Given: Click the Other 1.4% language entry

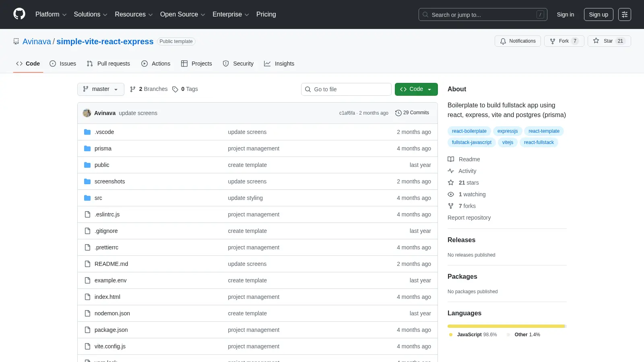Looking at the screenshot, I should tap(524, 335).
